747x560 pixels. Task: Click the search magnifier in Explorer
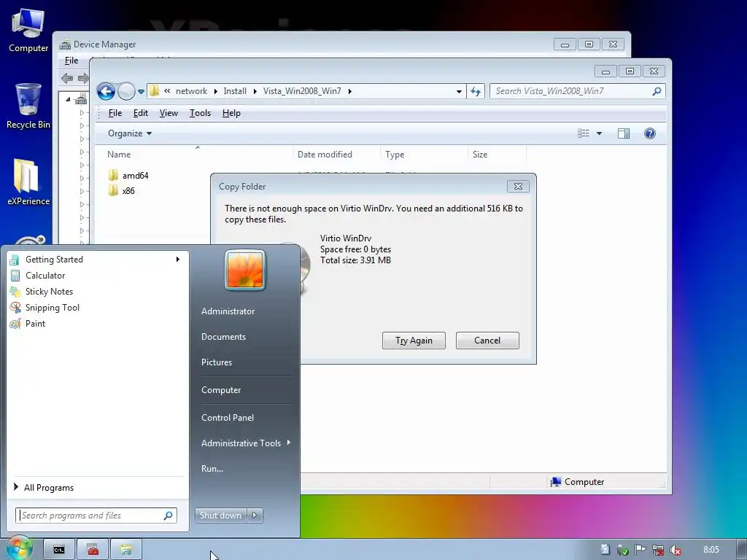(x=657, y=91)
